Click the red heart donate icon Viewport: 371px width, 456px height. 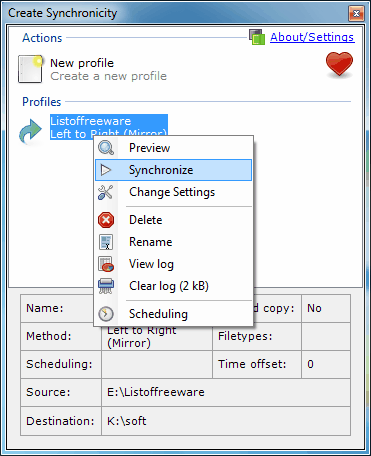[339, 64]
